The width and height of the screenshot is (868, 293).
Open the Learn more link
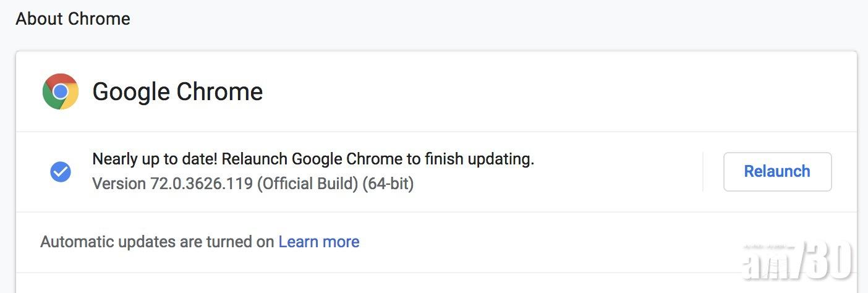pos(318,242)
